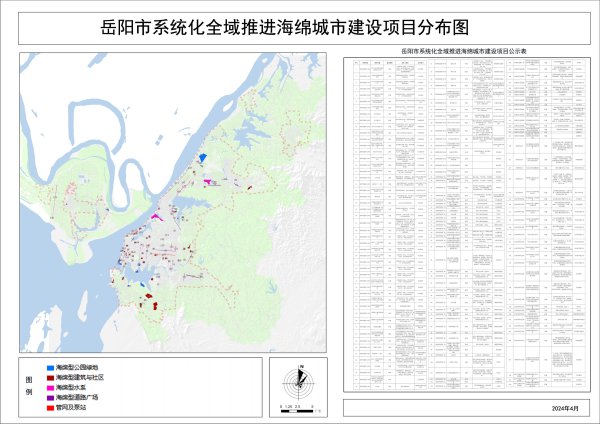Click the 海绵型水系 legend text
This screenshot has width=600, height=424.
(72, 388)
